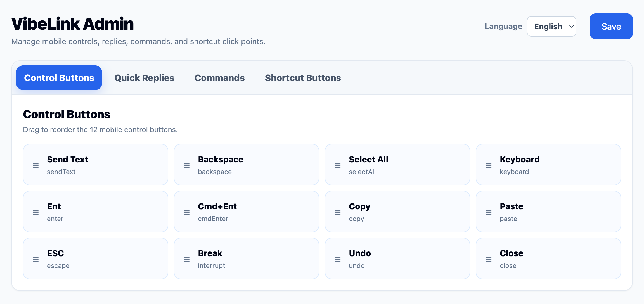Select the Control Buttons tab
The height and width of the screenshot is (304, 644).
coord(59,78)
